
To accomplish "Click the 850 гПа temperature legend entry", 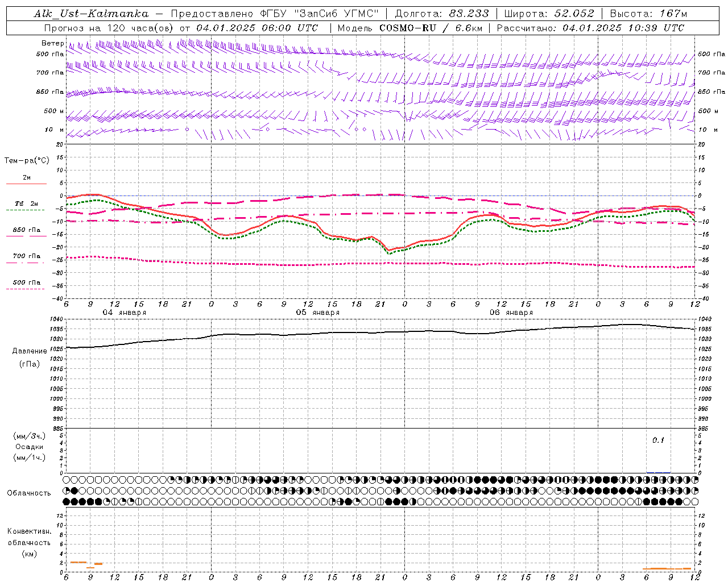I will click(27, 230).
